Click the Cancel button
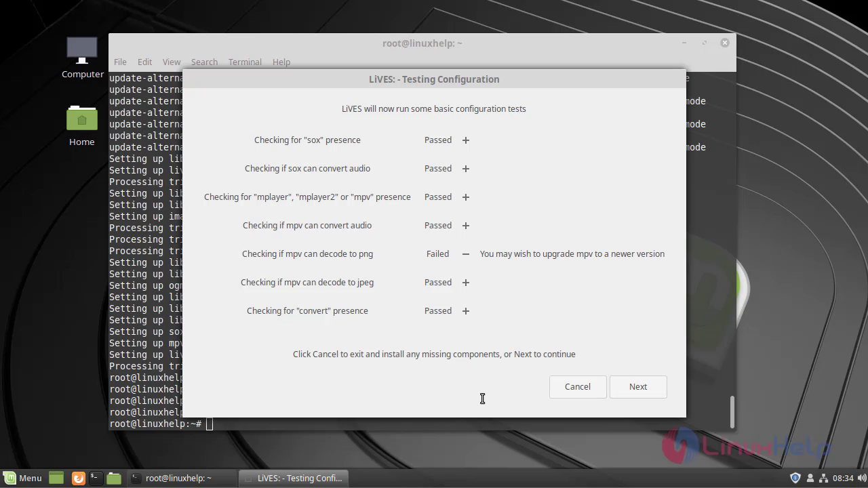Screen dimensions: 868x488 [578, 387]
